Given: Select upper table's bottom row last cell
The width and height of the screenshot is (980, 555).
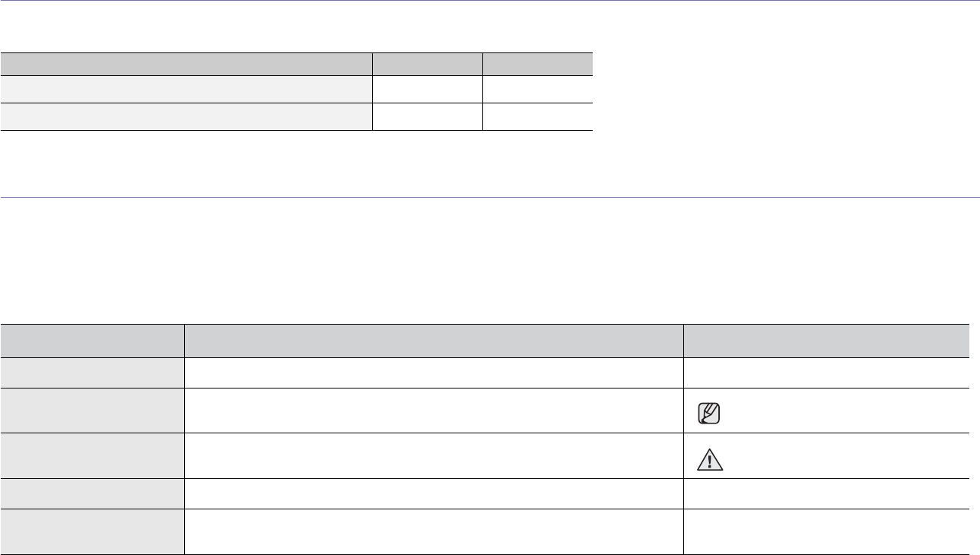Looking at the screenshot, I should pyautogui.click(x=537, y=116).
